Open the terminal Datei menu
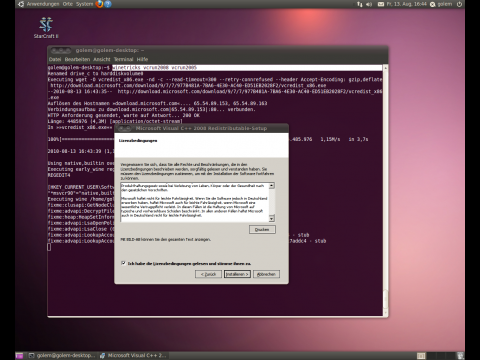Image resolution: width=480 pixels, height=360 pixels. tap(55, 59)
